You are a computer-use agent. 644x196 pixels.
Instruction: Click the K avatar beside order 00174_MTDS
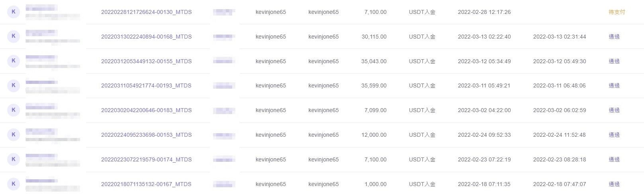pos(14,159)
